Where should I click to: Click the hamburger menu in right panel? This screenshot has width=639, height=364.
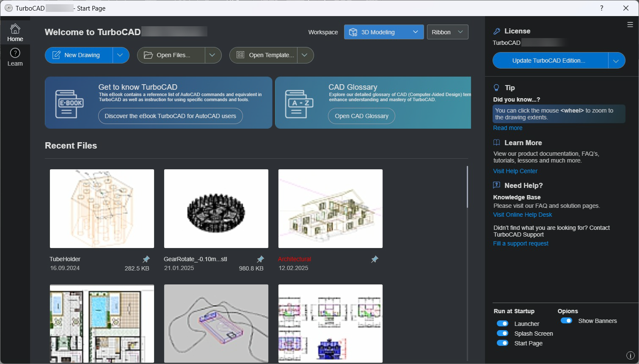[630, 25]
